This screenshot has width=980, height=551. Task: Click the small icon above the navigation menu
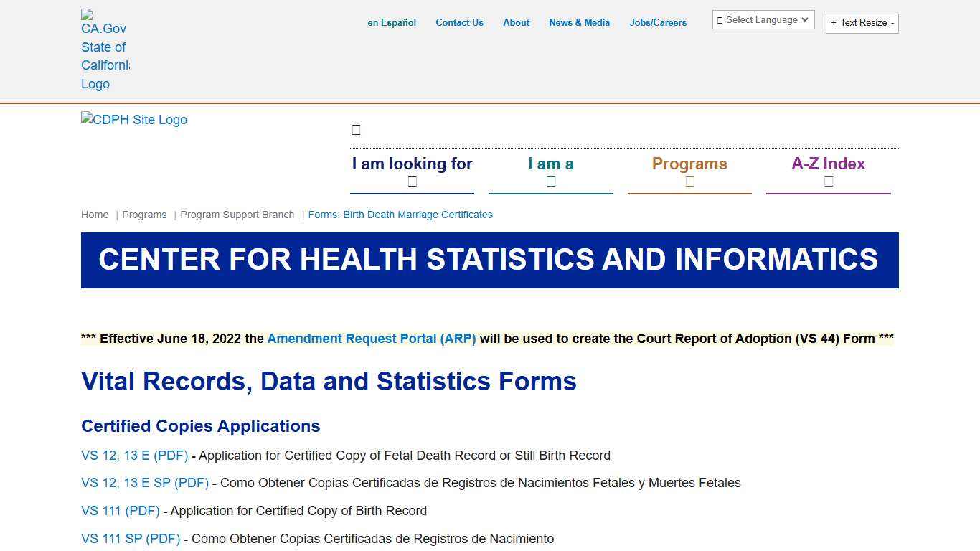(356, 130)
